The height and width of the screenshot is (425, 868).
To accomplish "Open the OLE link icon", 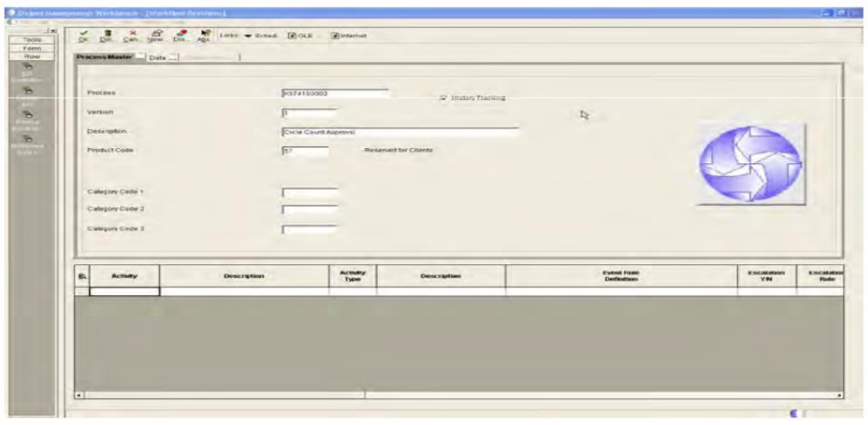I will (x=292, y=37).
